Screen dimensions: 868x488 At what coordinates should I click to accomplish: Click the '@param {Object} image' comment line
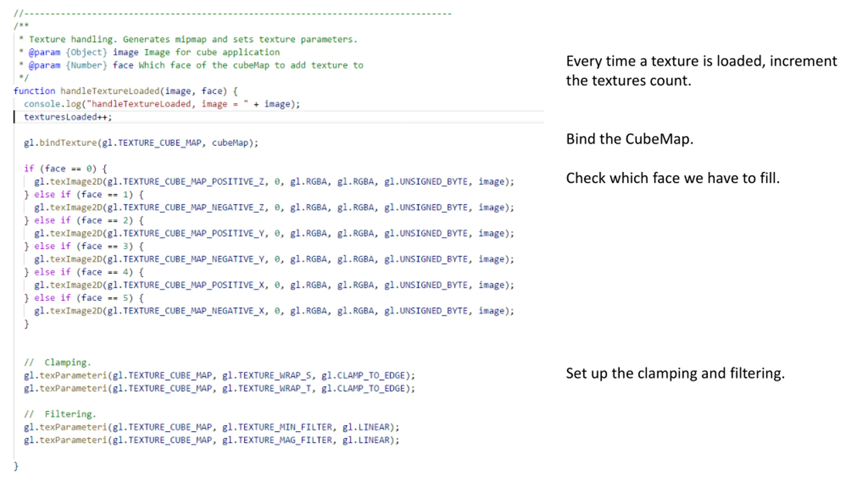click(x=149, y=52)
